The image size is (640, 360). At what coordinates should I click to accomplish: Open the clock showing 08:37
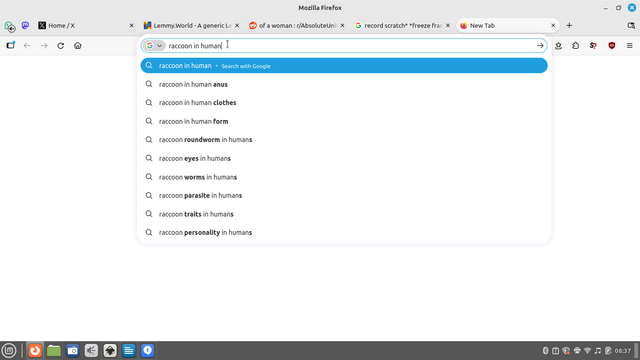(x=622, y=351)
